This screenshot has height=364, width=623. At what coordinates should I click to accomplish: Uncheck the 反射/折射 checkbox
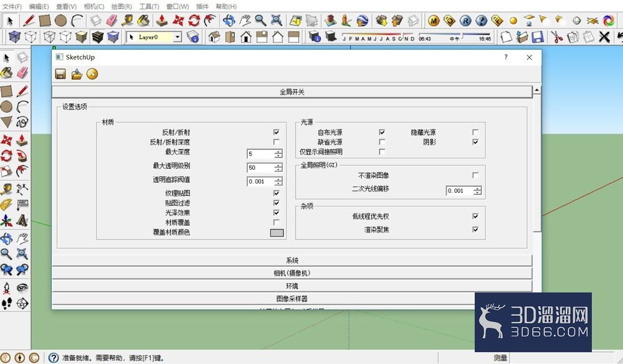tap(276, 132)
